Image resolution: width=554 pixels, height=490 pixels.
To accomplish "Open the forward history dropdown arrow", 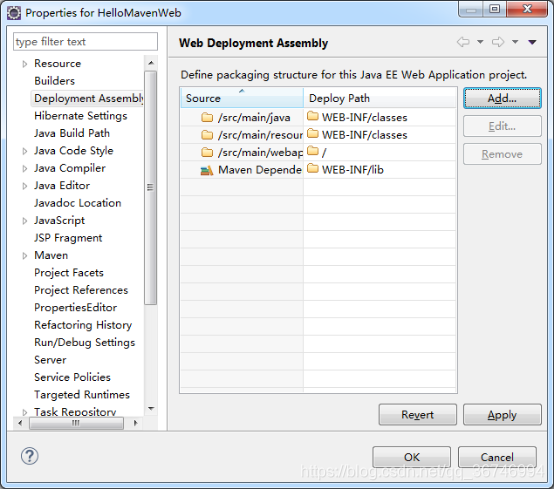I will coord(515,42).
